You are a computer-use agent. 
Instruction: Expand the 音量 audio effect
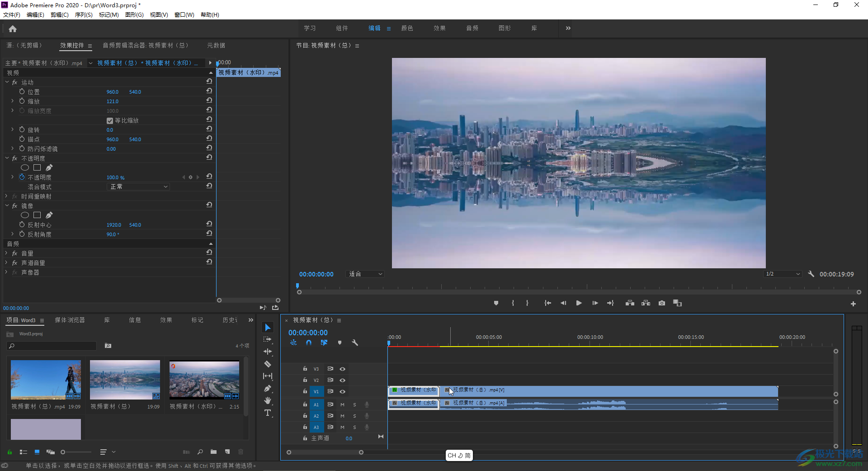(x=7, y=253)
